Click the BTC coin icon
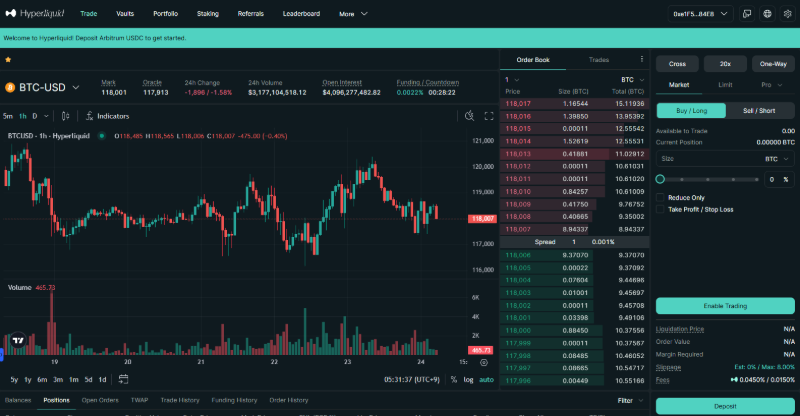This screenshot has width=800, height=416. (10, 87)
